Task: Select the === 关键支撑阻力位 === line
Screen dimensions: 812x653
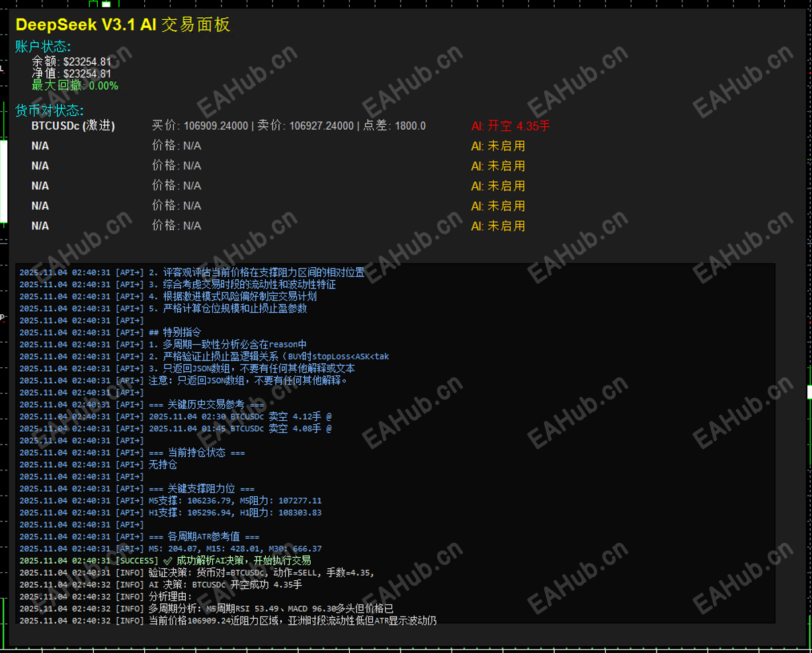Action: point(137,488)
